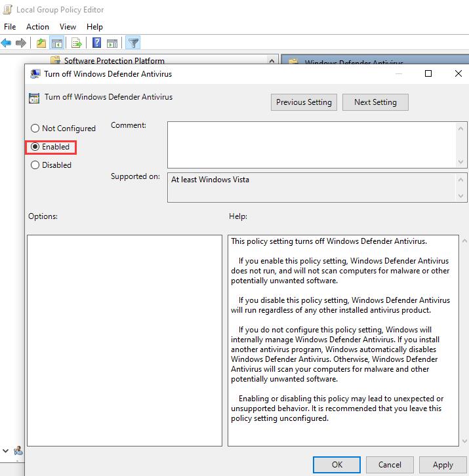Screen dimensions: 469x476
Task: Click the 'At least Windows Vista' text
Action: tap(210, 180)
